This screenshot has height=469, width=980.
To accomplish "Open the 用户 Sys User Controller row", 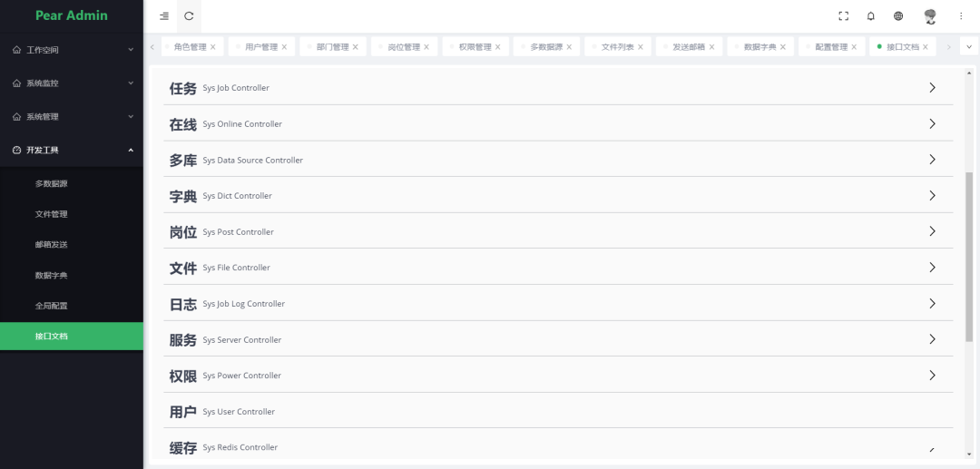I will click(558, 411).
